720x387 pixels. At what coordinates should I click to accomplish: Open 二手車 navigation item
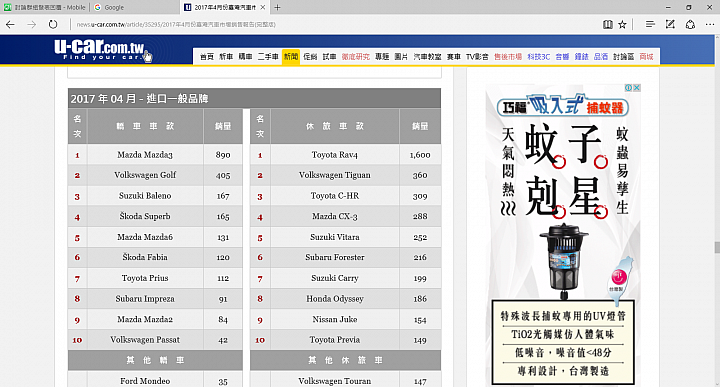[268, 57]
